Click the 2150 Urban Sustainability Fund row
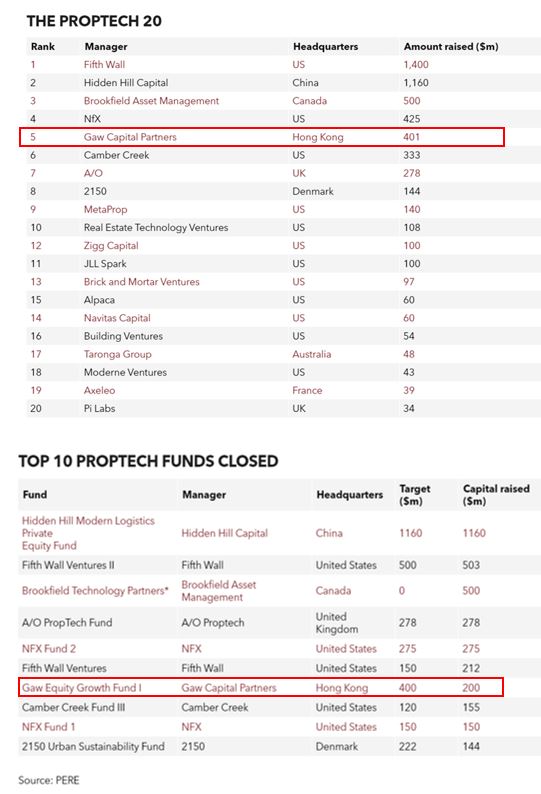 [279, 746]
